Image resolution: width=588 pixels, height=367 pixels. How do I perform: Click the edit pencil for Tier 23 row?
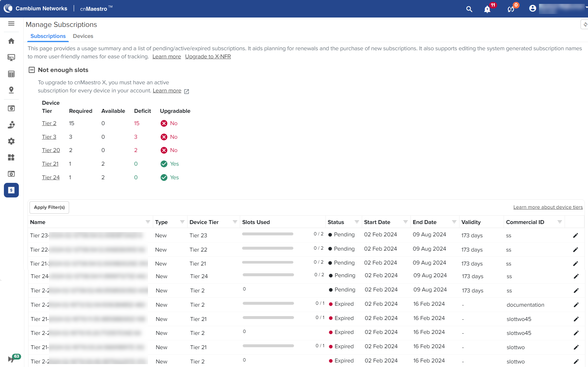point(575,236)
